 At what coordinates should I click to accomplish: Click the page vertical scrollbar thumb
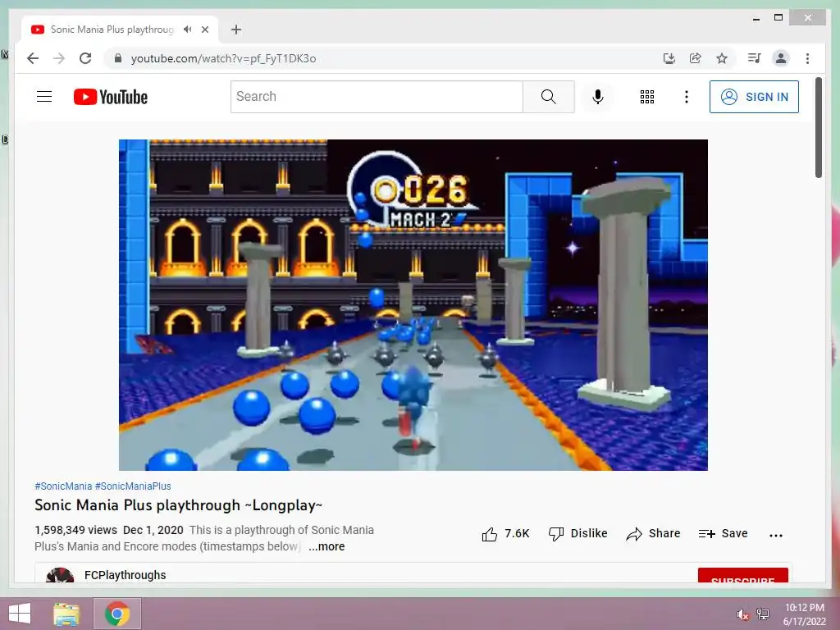coord(818,127)
